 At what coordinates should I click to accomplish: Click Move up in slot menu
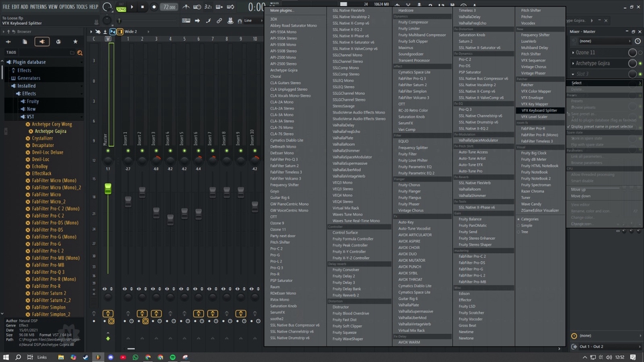pos(578,189)
